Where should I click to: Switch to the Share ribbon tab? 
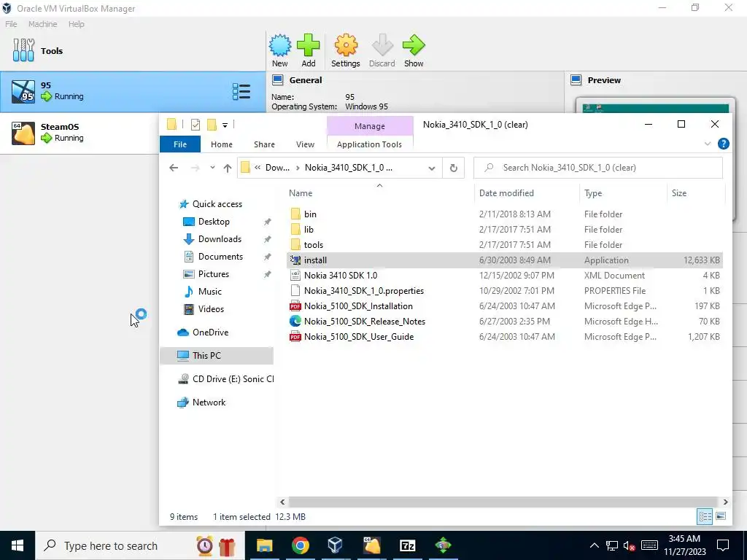264,144
